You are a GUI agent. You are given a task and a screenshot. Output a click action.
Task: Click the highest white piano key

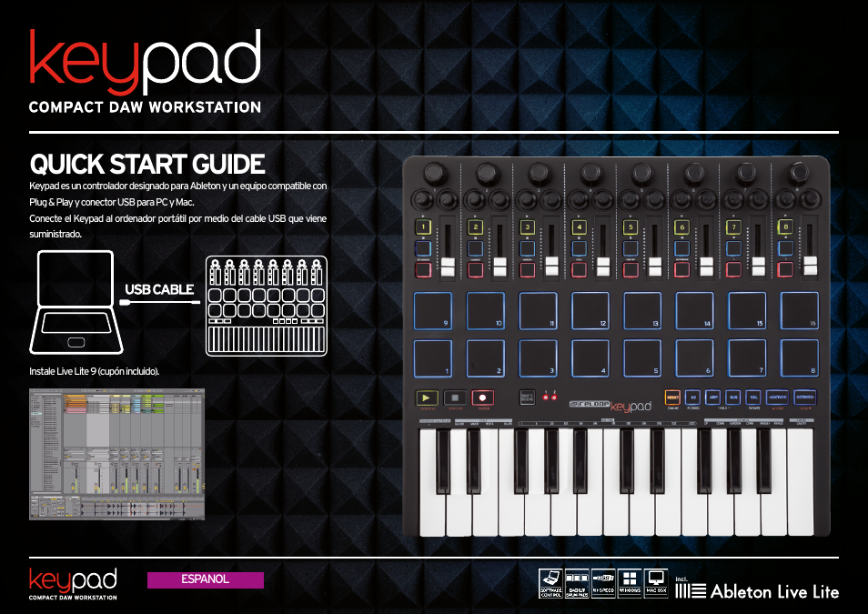[x=801, y=482]
